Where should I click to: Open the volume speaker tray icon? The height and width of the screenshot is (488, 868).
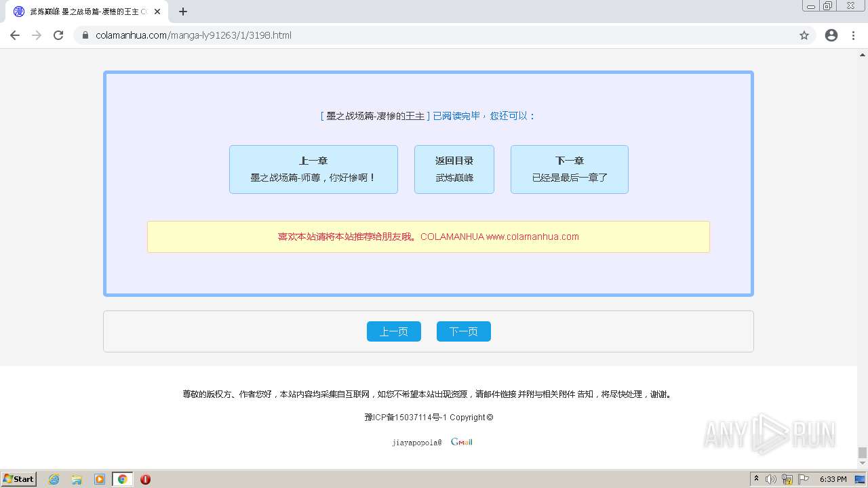(x=771, y=479)
